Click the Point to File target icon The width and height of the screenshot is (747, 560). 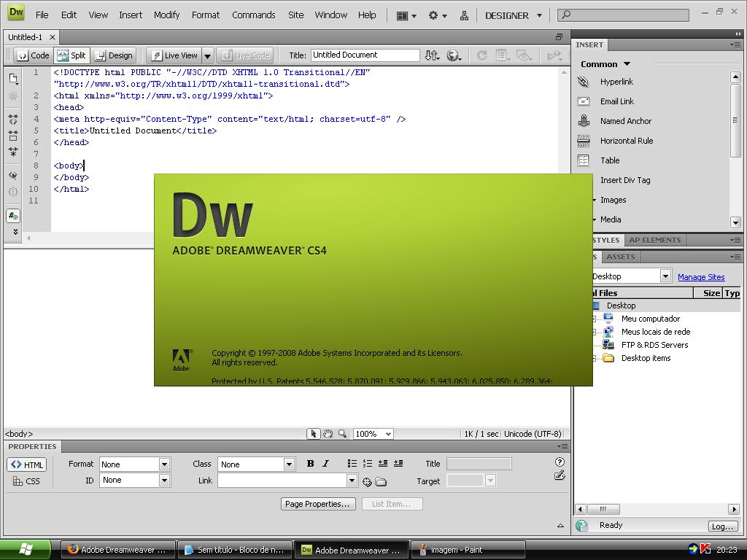367,481
